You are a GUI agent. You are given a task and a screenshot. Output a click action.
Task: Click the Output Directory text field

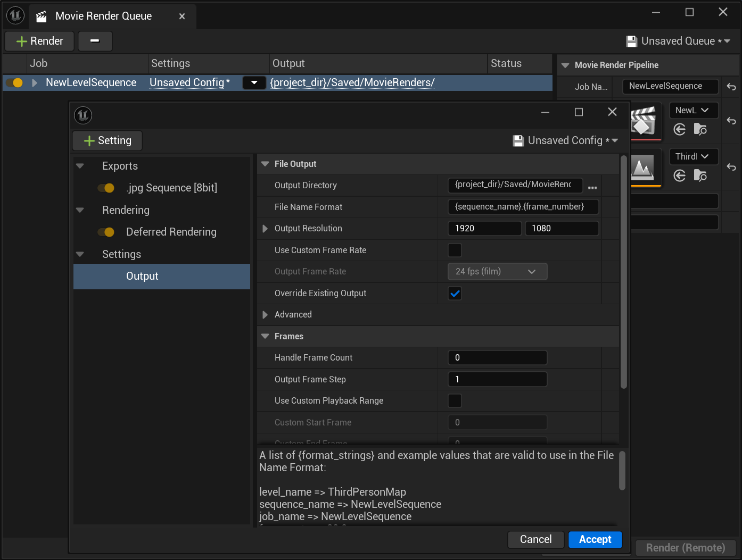click(515, 185)
